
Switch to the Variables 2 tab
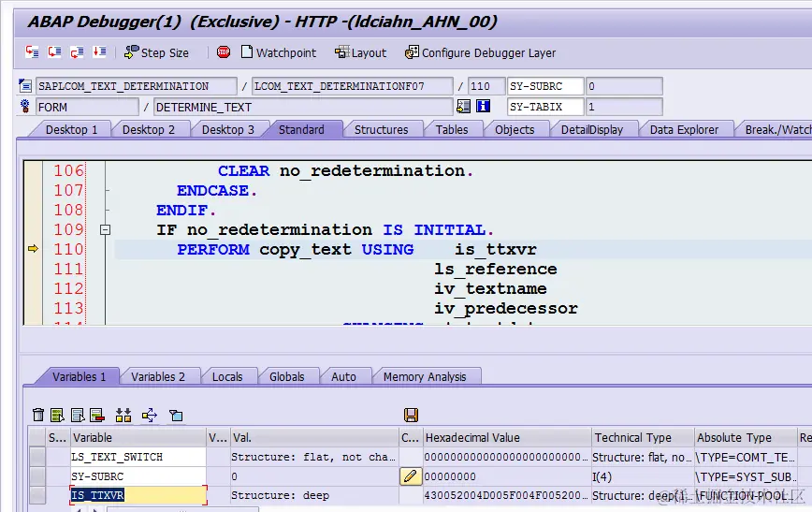click(158, 376)
